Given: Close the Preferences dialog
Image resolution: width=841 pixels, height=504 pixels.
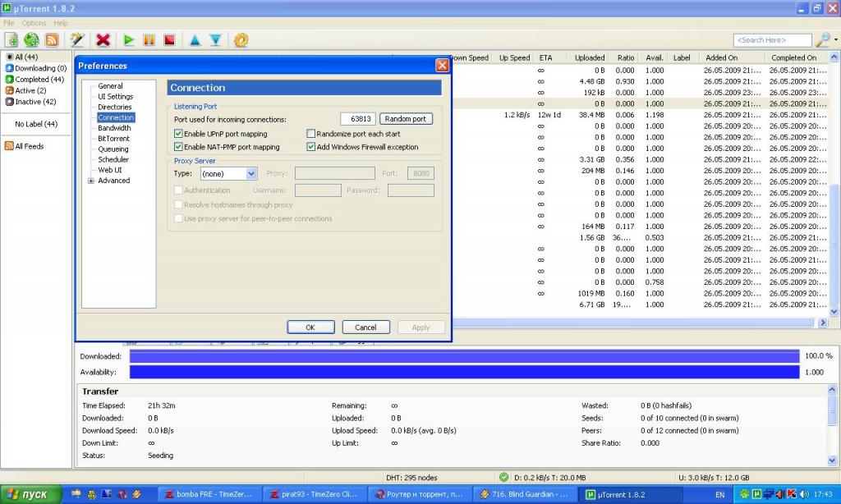Looking at the screenshot, I should click(442, 65).
